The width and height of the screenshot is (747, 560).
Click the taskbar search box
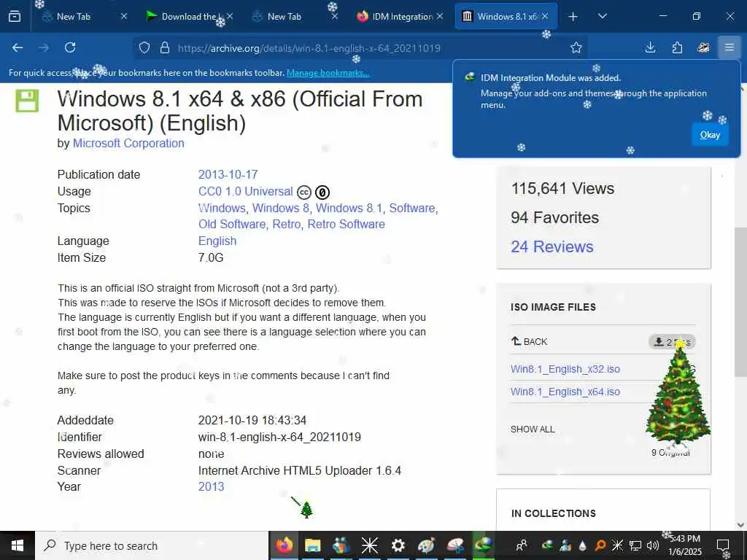152,545
